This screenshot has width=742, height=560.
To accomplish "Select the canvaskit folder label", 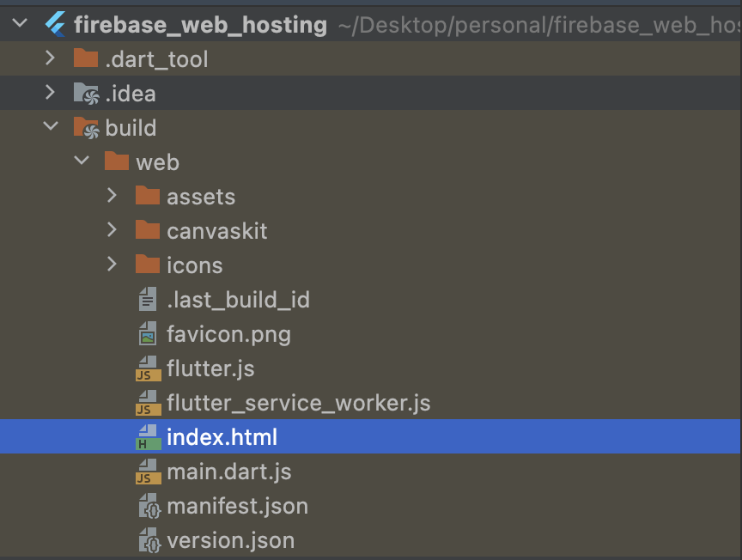I will pos(217,231).
